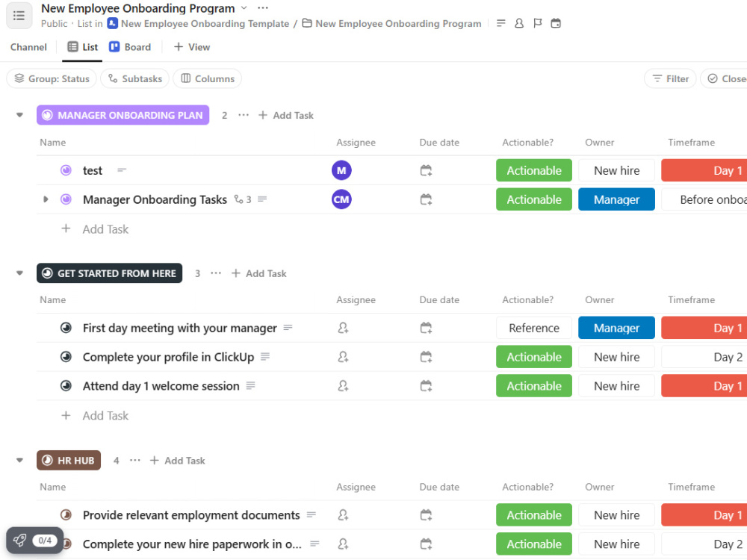Toggle status of Attend day 1 welcome session
The width and height of the screenshot is (747, 560).
(66, 386)
